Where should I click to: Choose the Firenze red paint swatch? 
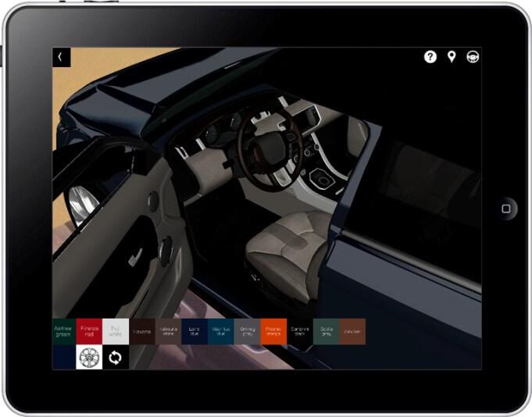pos(90,331)
